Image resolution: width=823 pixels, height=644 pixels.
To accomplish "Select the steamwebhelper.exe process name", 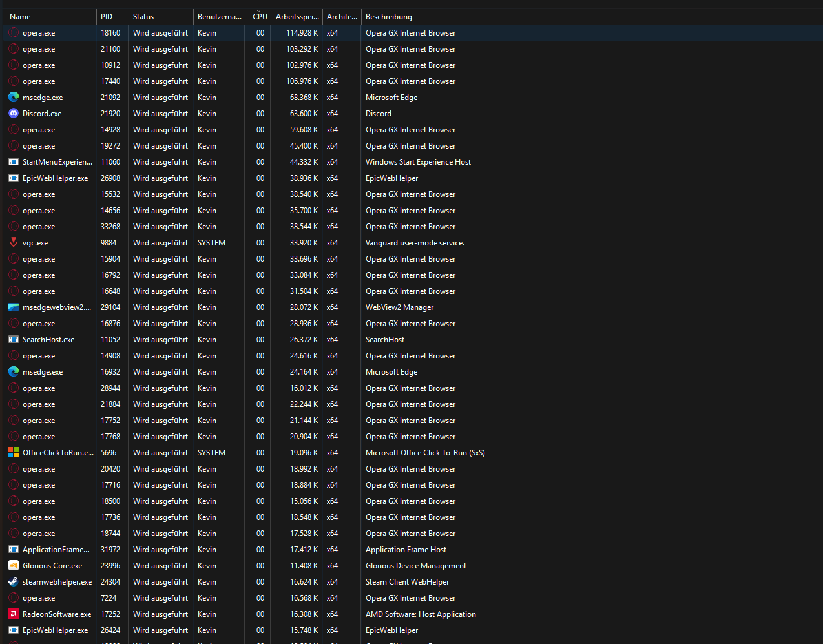I will click(x=57, y=582).
